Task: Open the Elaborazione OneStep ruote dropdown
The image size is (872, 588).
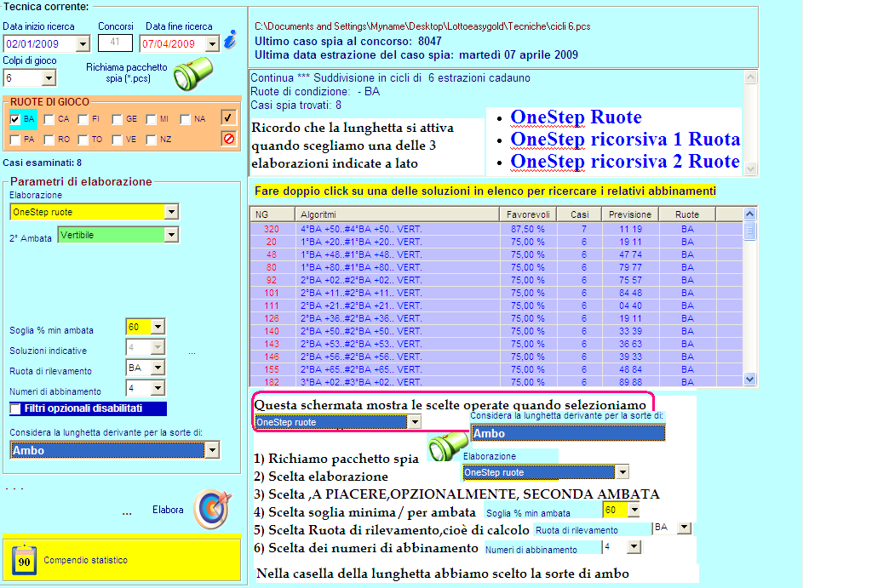Action: [172, 212]
